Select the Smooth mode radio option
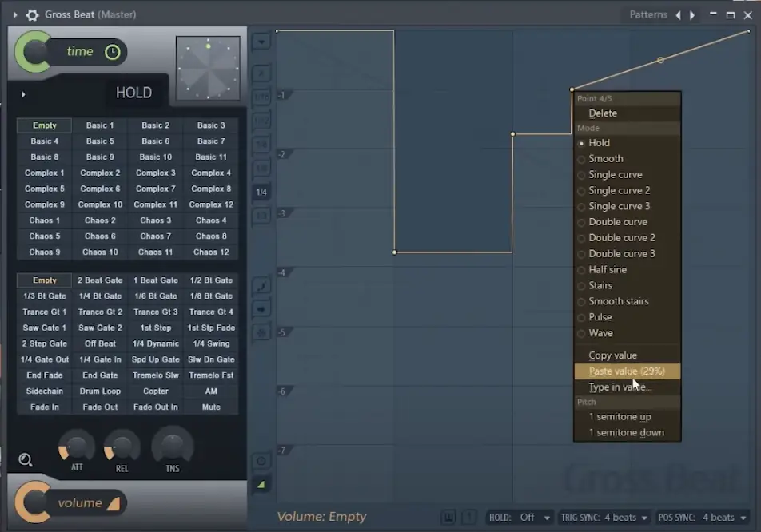The width and height of the screenshot is (761, 532). point(605,158)
